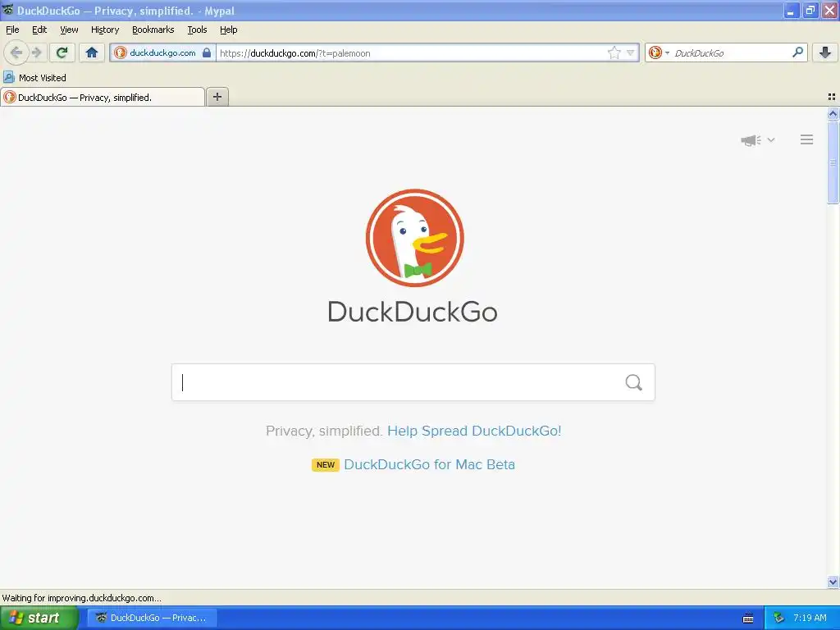The image size is (840, 630).
Task: Click the list all tabs icon
Action: [x=832, y=97]
